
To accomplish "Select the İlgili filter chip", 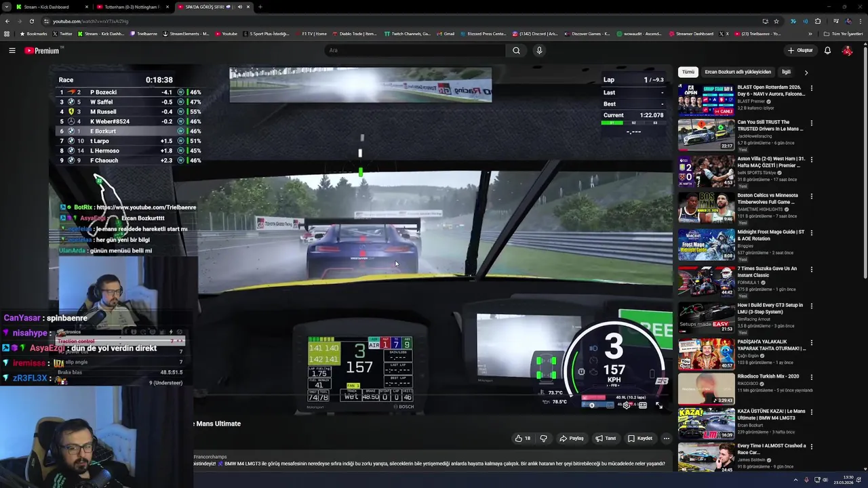I will click(786, 72).
